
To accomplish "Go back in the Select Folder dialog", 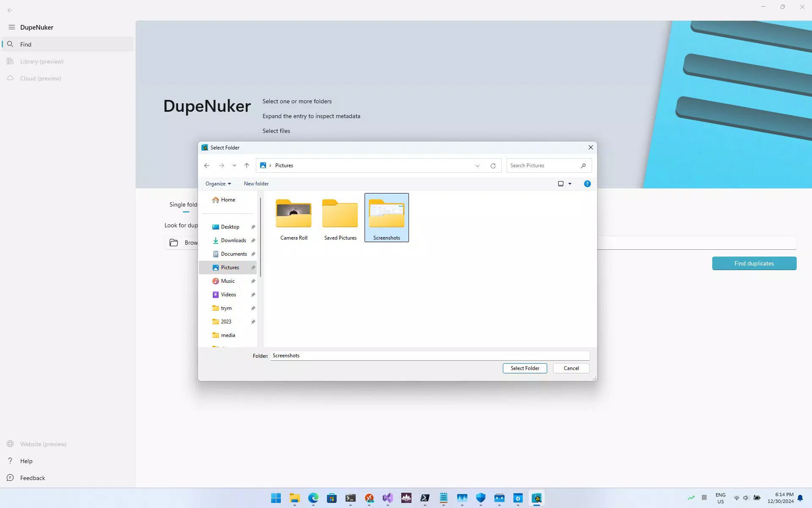I will [207, 166].
